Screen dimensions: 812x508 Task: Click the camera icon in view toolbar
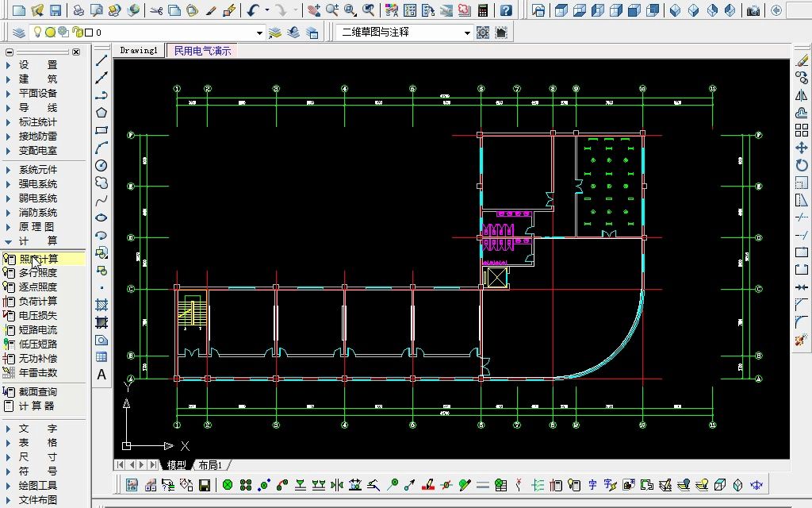pyautogui.click(x=753, y=10)
